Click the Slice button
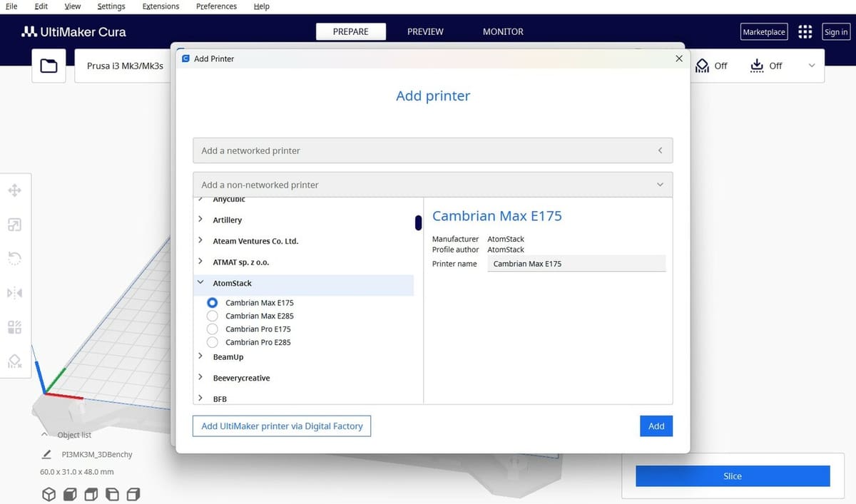The width and height of the screenshot is (856, 504). (733, 476)
